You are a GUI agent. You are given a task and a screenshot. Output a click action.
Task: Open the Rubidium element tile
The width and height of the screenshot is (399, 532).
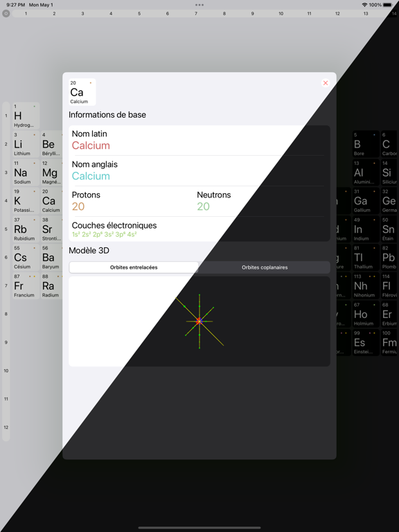26,229
